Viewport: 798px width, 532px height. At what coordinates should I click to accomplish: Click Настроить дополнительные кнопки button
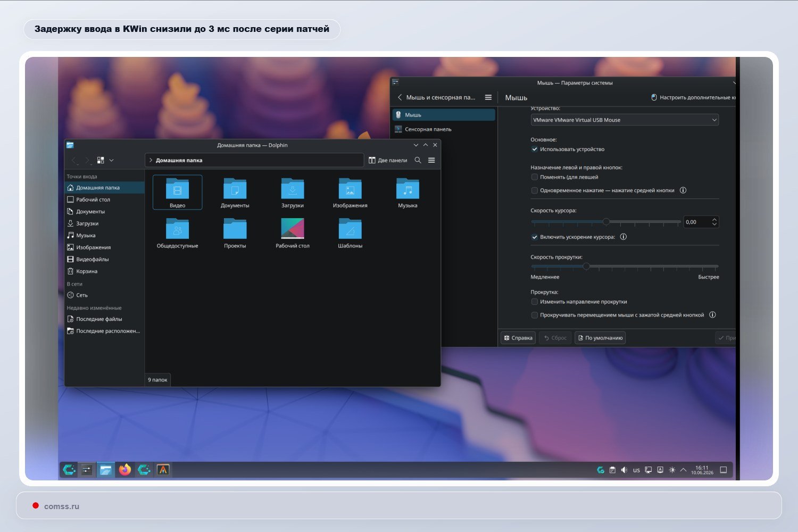click(693, 97)
